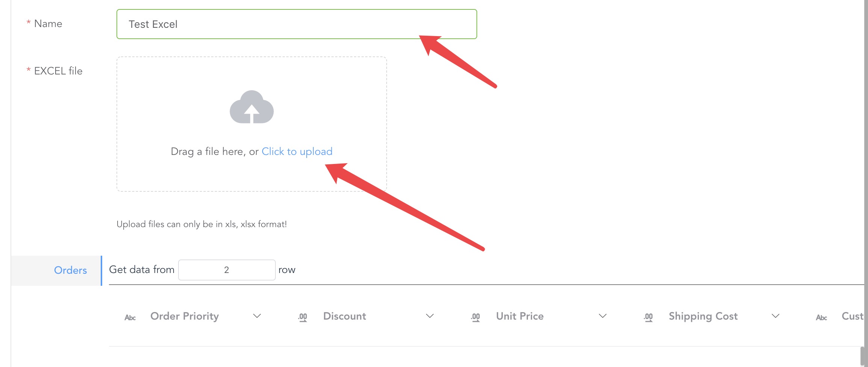Click the Order Priority column header

(184, 316)
